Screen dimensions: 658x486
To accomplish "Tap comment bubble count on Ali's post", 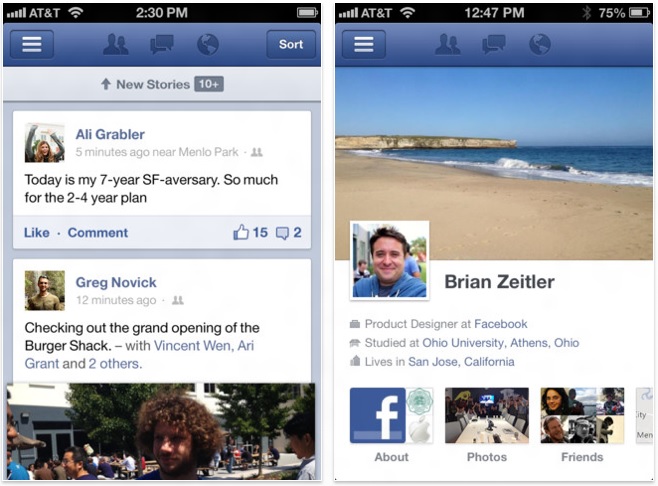I will coord(289,232).
